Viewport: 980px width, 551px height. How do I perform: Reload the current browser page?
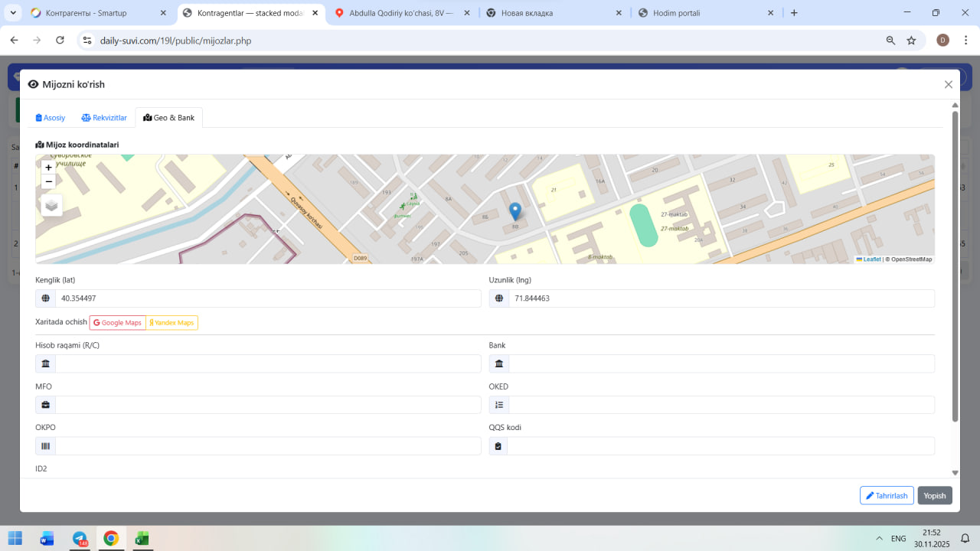[x=60, y=41]
